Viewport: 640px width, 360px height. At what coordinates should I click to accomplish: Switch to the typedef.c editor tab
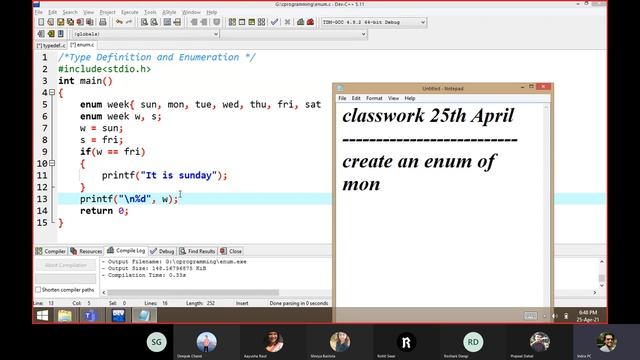coord(51,45)
